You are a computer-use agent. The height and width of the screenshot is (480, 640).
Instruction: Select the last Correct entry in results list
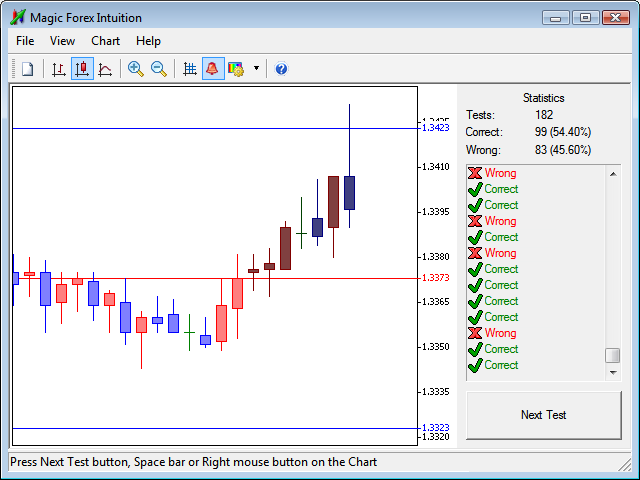click(493, 365)
